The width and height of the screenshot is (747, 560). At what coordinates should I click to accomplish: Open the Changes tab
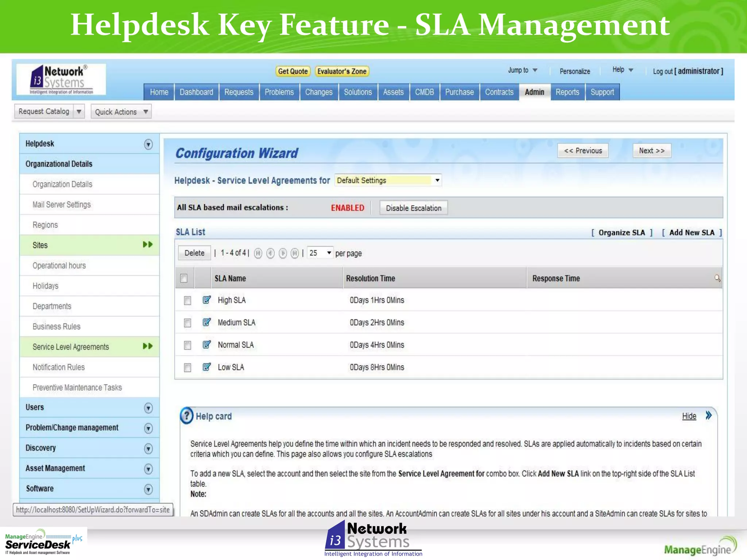pyautogui.click(x=319, y=92)
